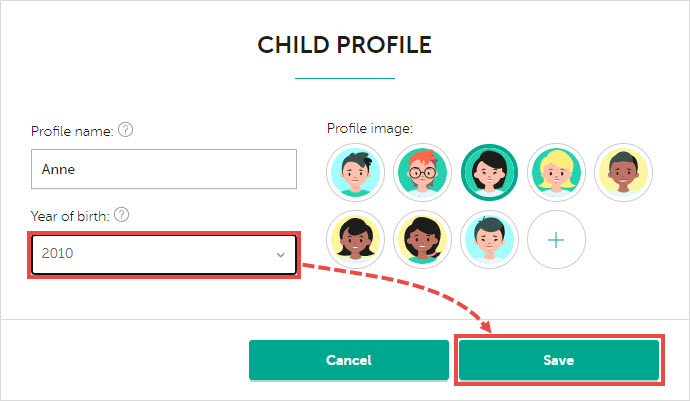Add a custom profile image with plus
690x401 pixels.
556,239
